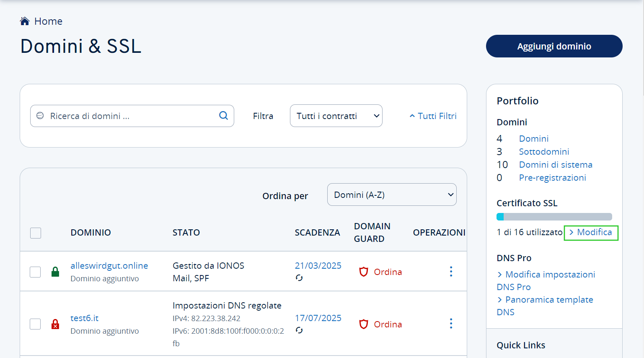644x358 pixels.
Task: Open the Tutti i contratti dropdown
Action: coord(336,116)
